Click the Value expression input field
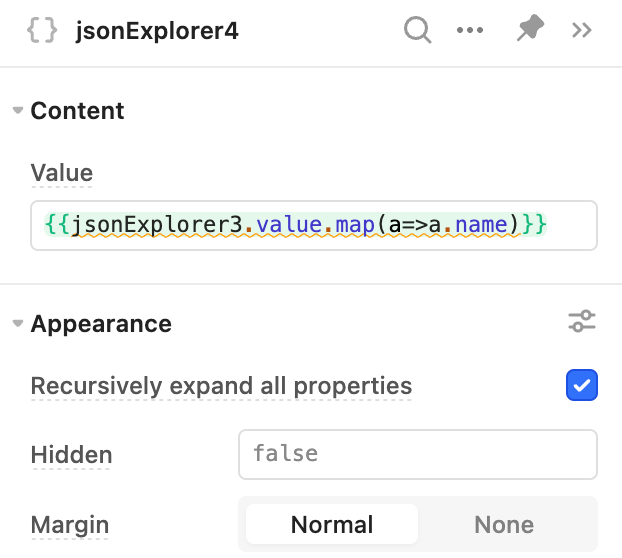The image size is (622, 558). [x=314, y=225]
